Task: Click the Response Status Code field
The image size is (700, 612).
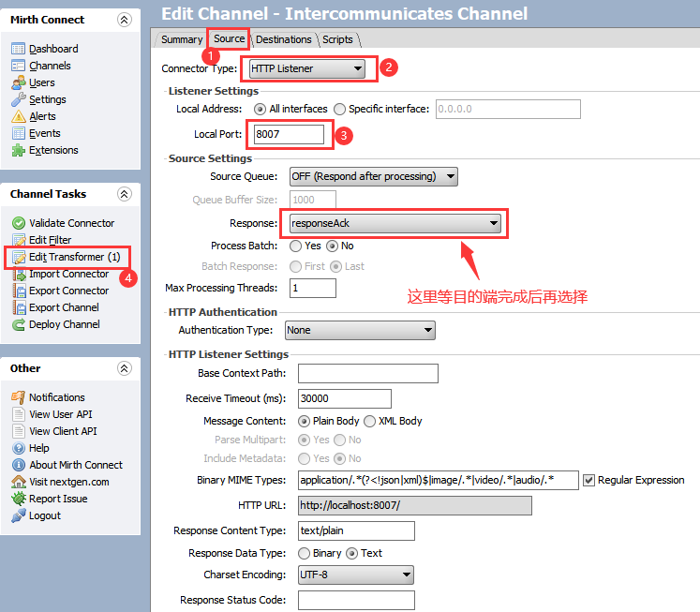Action: click(356, 600)
